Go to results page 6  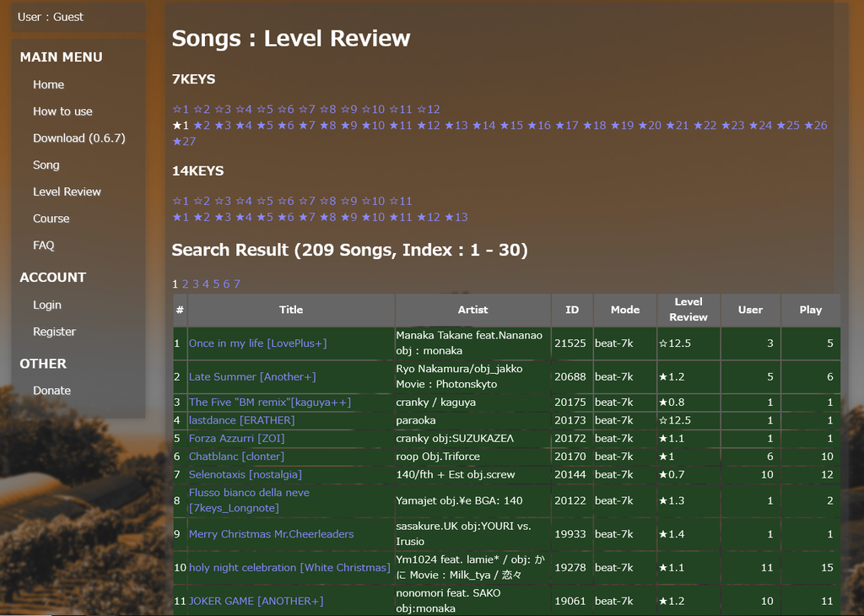pos(226,284)
